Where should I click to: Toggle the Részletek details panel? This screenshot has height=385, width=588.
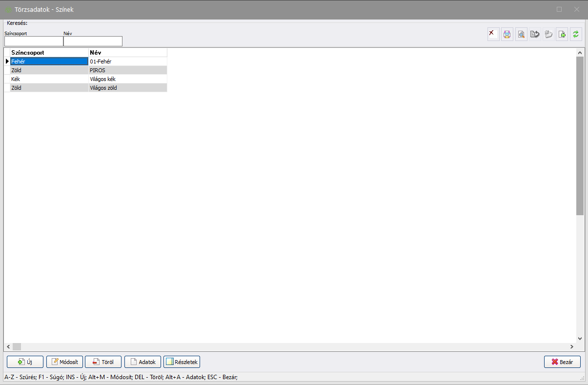coord(182,362)
